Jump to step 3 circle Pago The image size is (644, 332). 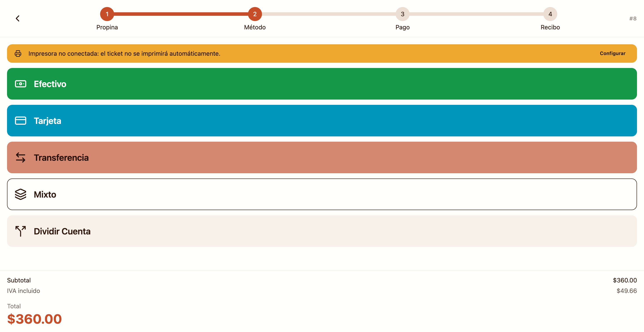point(403,14)
